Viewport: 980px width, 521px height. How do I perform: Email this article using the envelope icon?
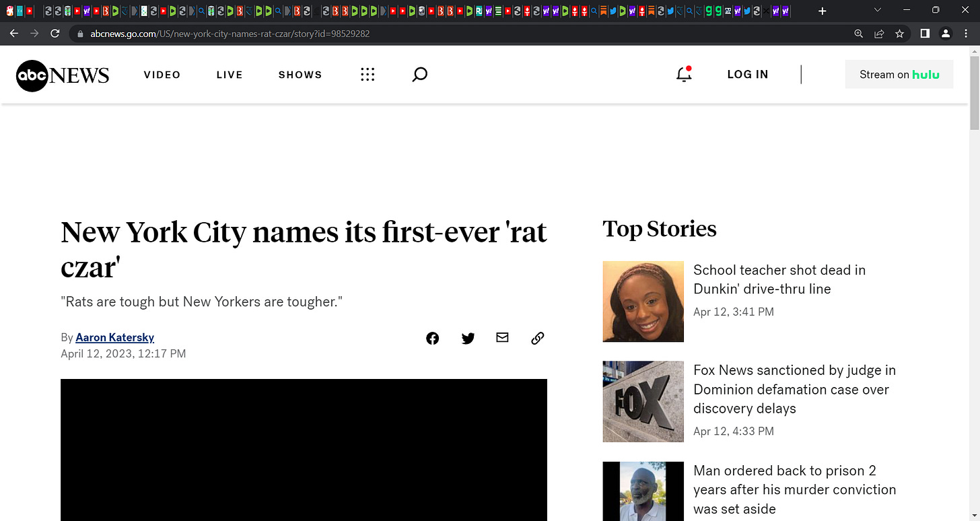[x=502, y=338]
